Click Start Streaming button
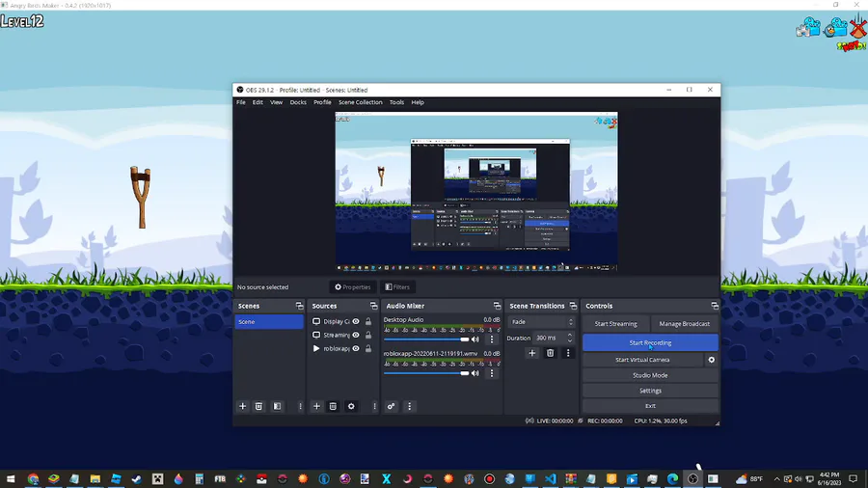Image resolution: width=868 pixels, height=488 pixels. (615, 324)
